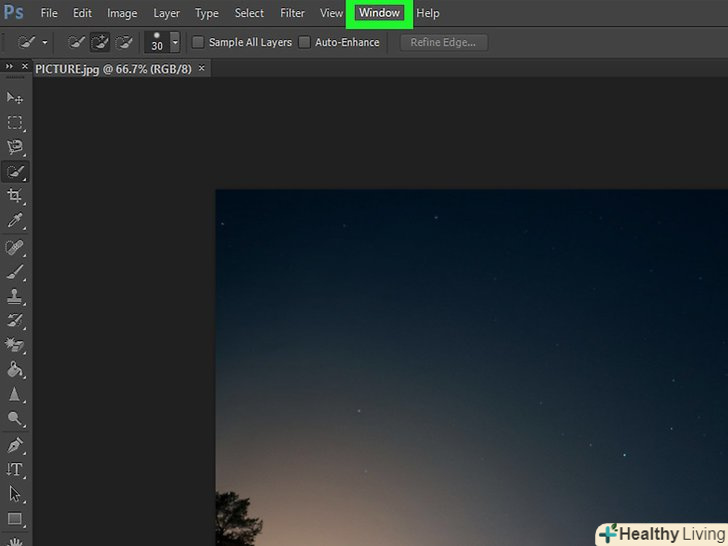Viewport: 728px width, 546px height.
Task: Select the Lasso tool
Action: [14, 147]
